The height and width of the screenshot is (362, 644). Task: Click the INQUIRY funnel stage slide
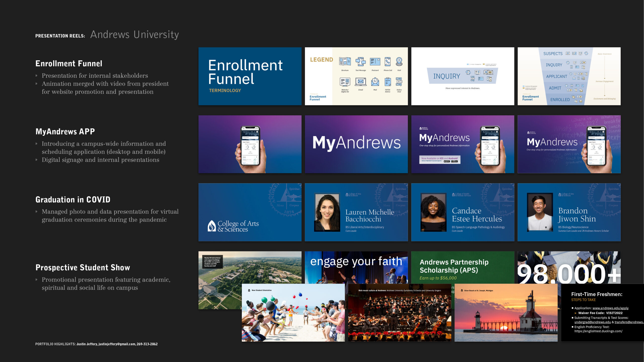(462, 76)
